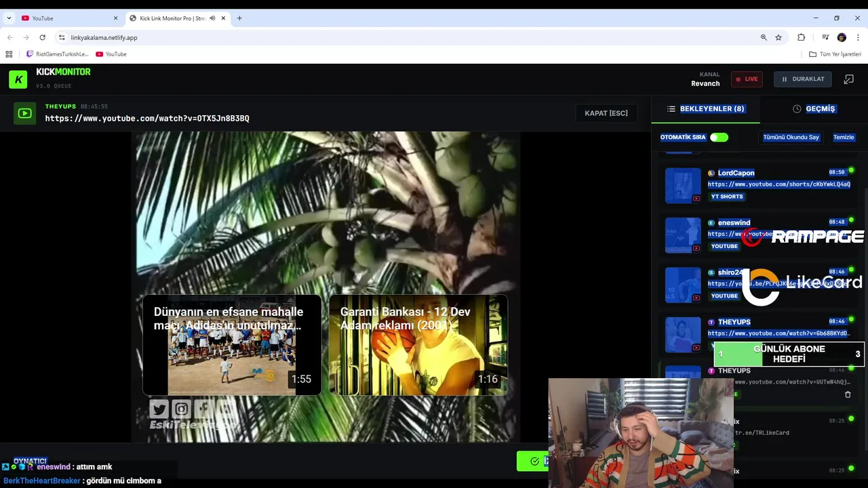
Task: Go back with the browser back arrow
Action: coord(9,37)
